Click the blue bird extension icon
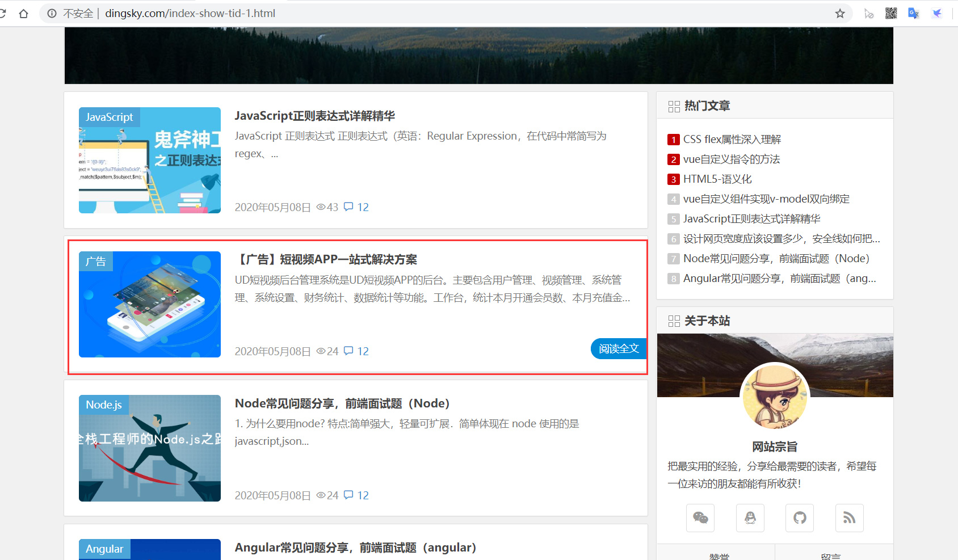 click(937, 14)
